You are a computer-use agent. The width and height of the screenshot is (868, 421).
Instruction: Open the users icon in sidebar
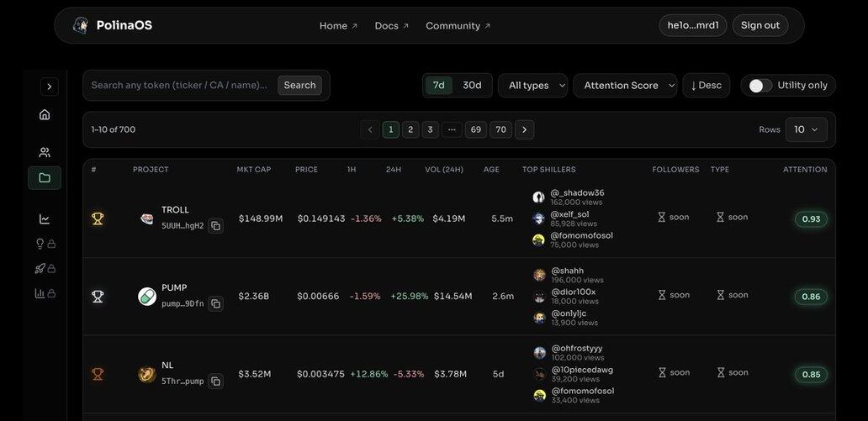[x=45, y=152]
